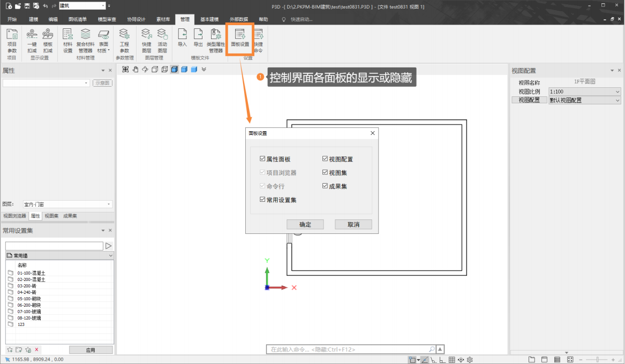Image resolution: width=625 pixels, height=364 pixels.
Task: Click 应用 button in 常用设置集 panel
Action: [x=91, y=350]
